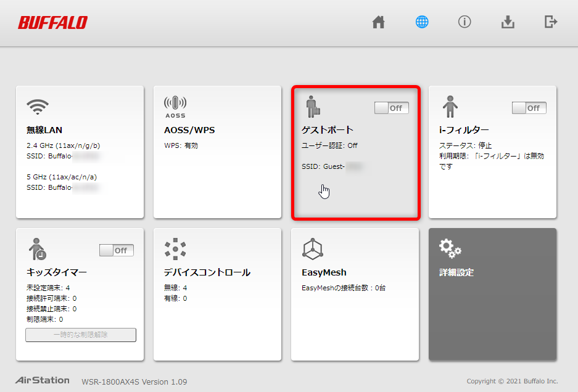Click the device control dots icon
578x392 pixels.
pyautogui.click(x=175, y=249)
